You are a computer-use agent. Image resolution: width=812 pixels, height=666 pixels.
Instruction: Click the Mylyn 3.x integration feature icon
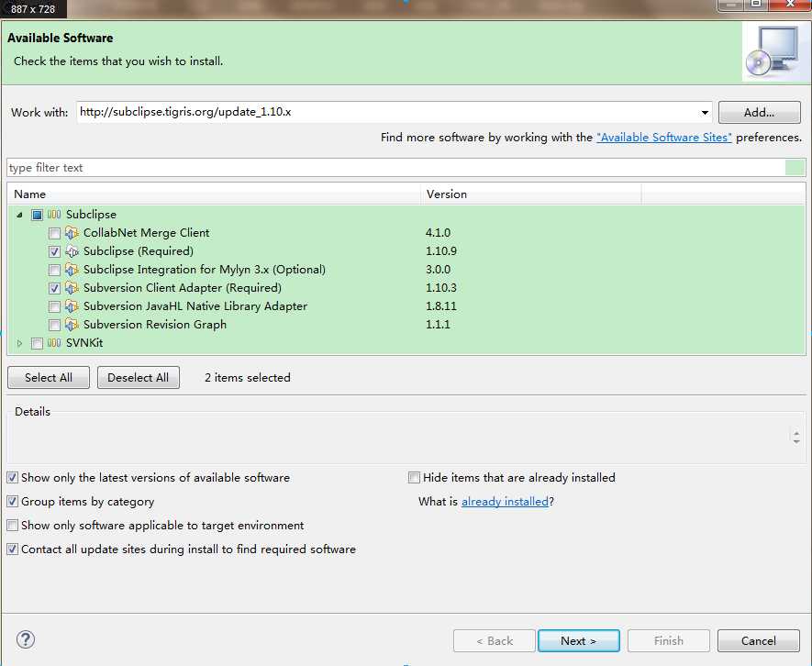tap(72, 270)
